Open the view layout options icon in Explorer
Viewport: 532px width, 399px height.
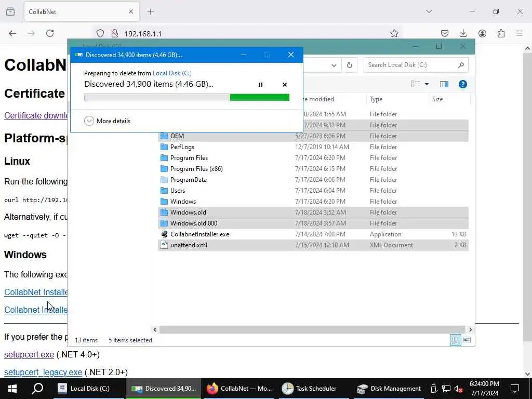point(416,84)
